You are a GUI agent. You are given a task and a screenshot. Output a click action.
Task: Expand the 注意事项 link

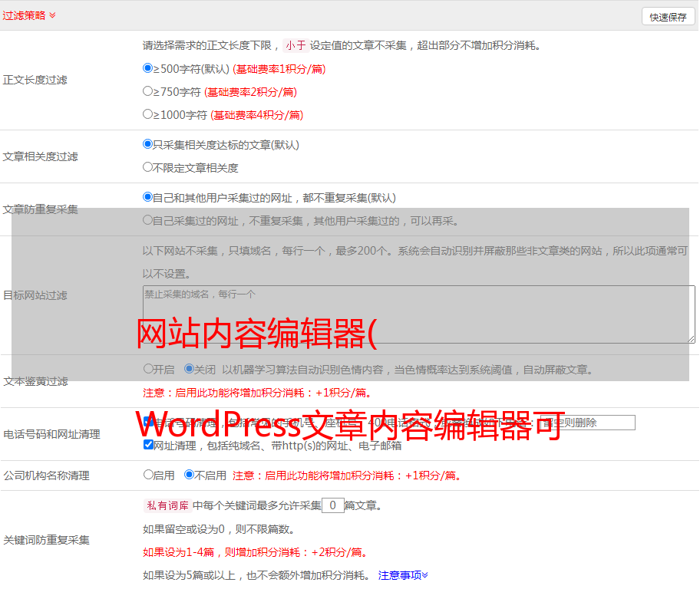(403, 575)
